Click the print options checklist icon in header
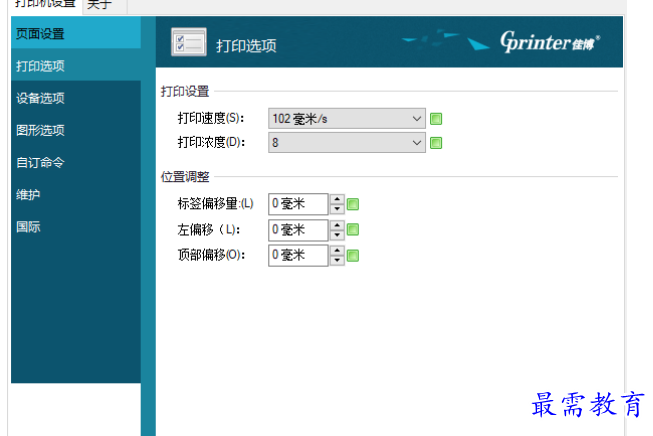 pos(189,44)
